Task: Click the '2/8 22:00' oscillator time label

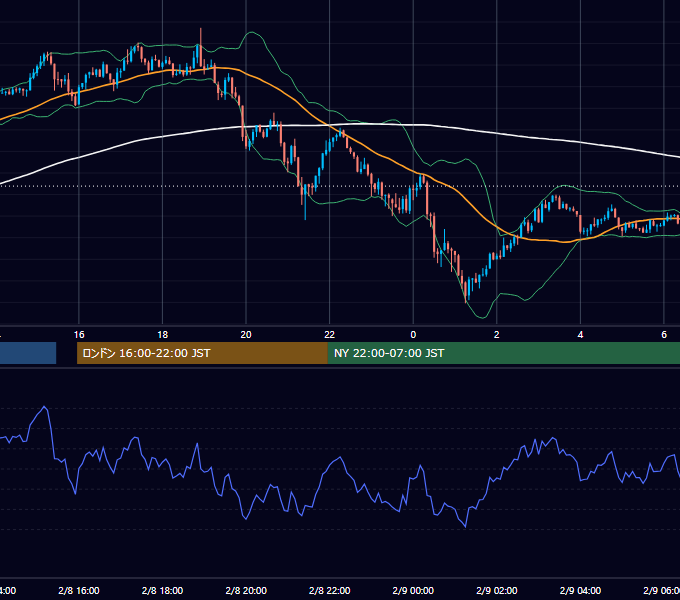Action: tap(330, 590)
